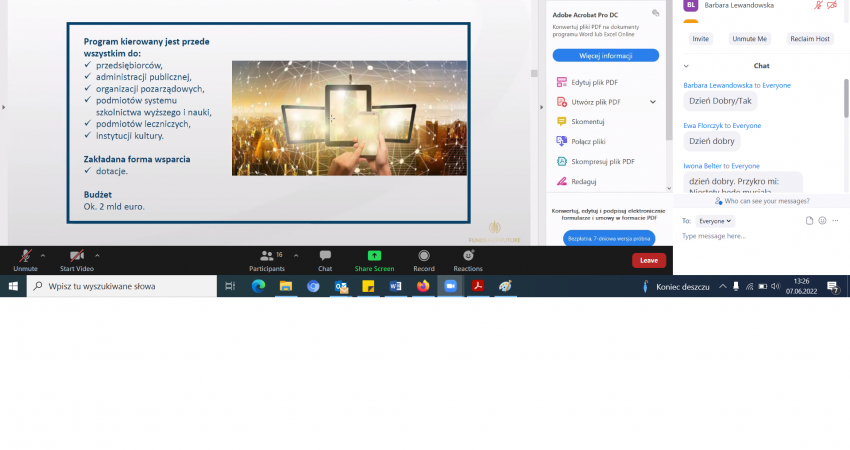This screenshot has width=850, height=450.
Task: Click Reclaim Host button
Action: coord(809,38)
